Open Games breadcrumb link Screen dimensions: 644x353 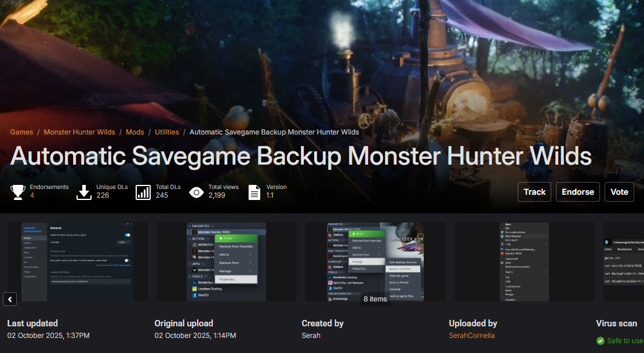click(x=21, y=132)
